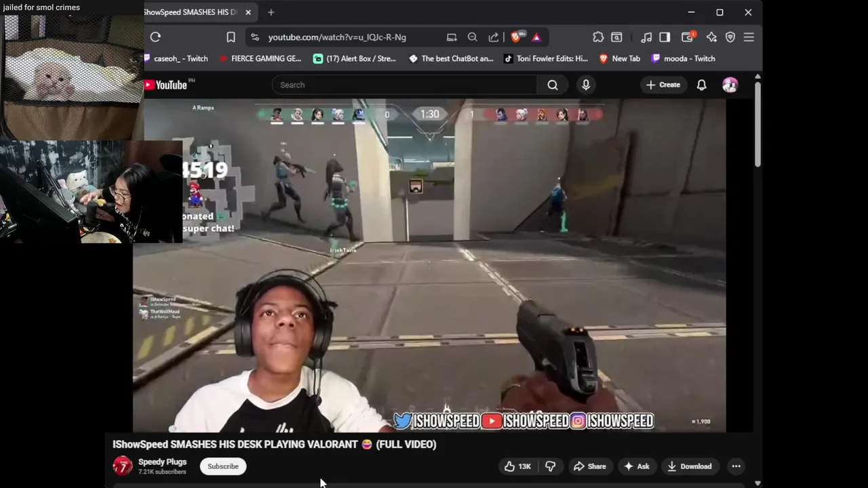Open The best ChatBot an... bookmark
This screenshot has width=868, height=488.
[x=451, y=58]
